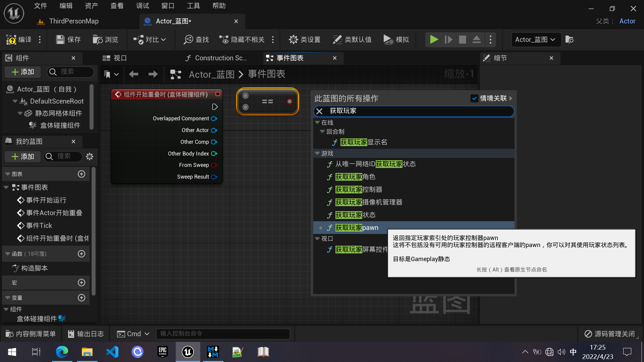This screenshot has height=362, width=644.
Task: Uncheck the 情境关联 context-sensitive checkbox
Action: (474, 98)
